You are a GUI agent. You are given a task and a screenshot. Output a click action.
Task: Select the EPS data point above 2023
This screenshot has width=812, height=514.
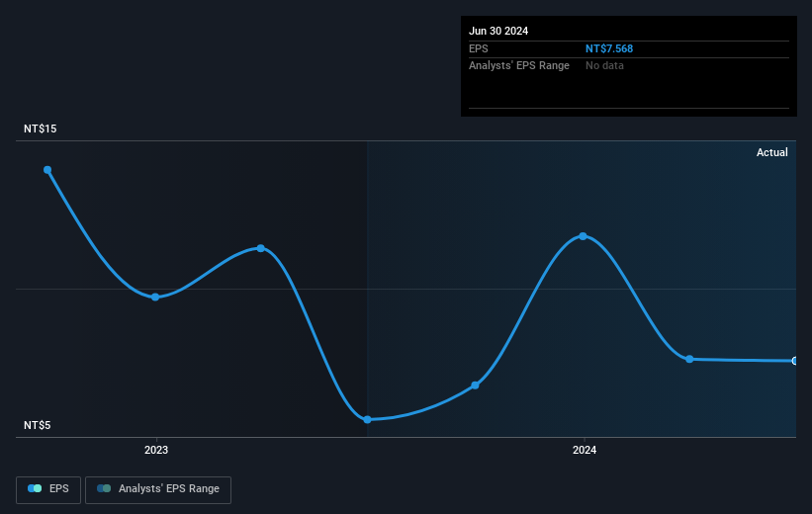point(155,298)
